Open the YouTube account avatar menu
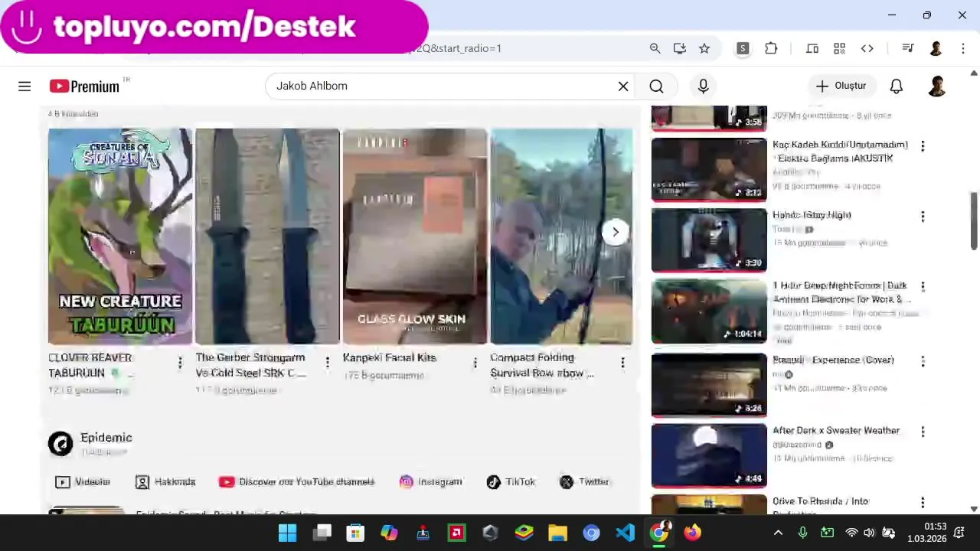980x551 pixels. pyautogui.click(x=936, y=86)
